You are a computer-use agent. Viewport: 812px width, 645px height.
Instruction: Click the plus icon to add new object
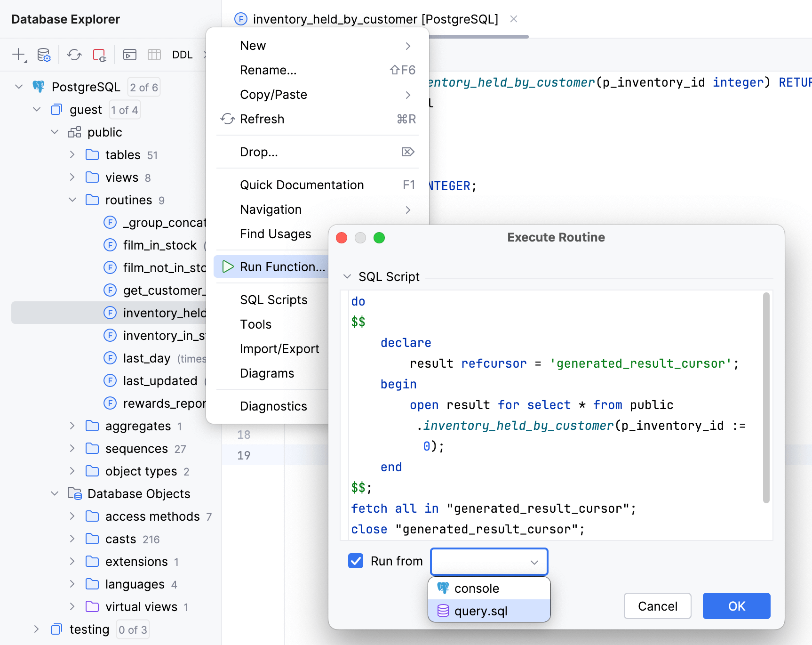point(18,55)
